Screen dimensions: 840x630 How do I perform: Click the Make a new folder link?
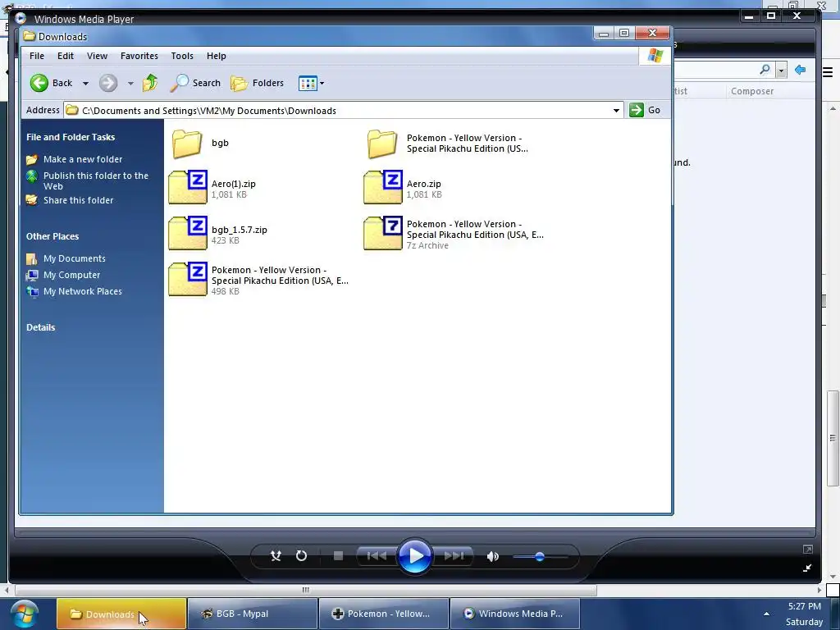coord(83,160)
